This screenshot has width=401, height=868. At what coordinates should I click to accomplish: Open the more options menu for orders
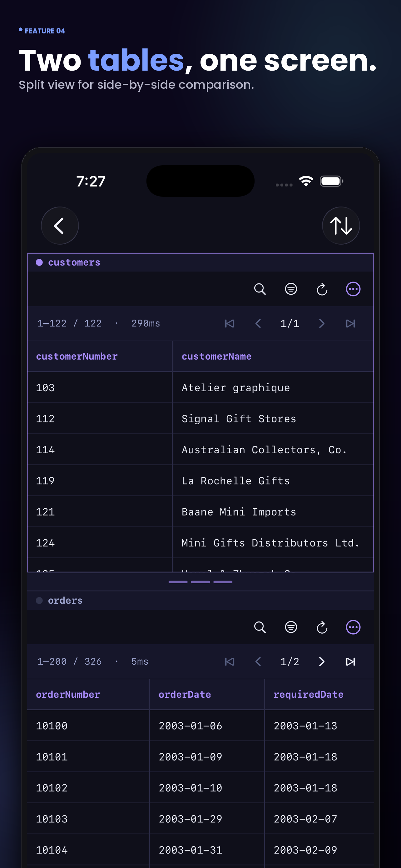point(353,627)
